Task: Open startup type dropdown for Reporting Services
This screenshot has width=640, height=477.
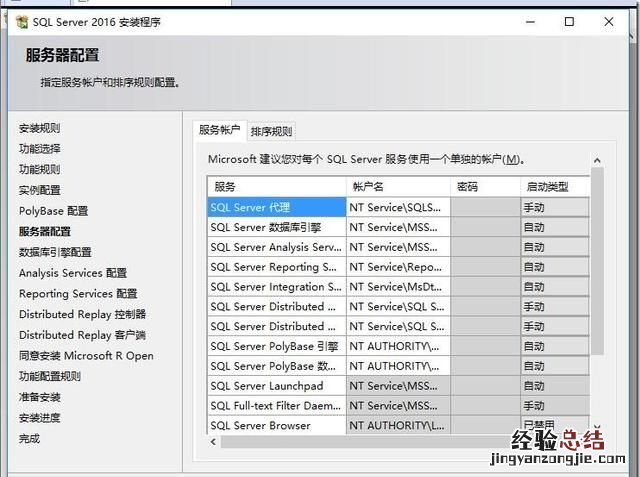Action: (x=555, y=267)
